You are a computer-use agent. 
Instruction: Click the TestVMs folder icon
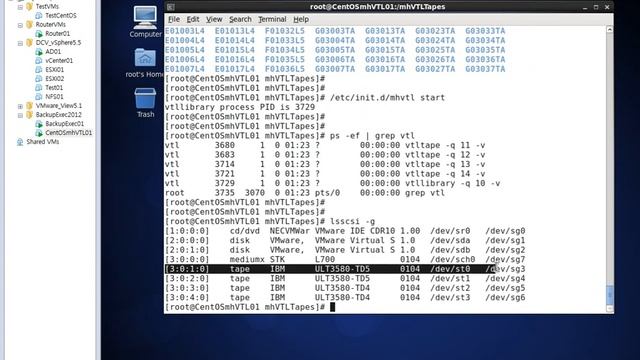(x=29, y=7)
